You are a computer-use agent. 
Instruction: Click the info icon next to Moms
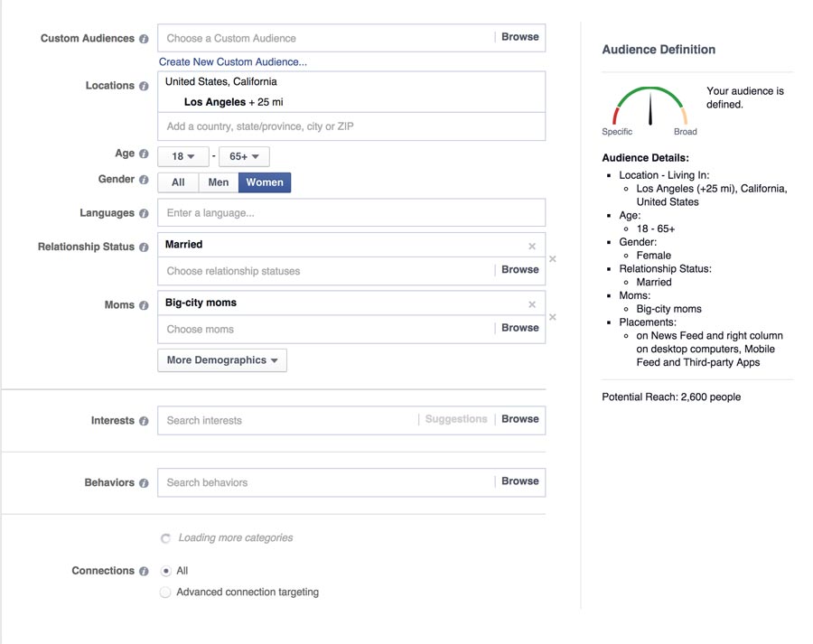click(144, 305)
